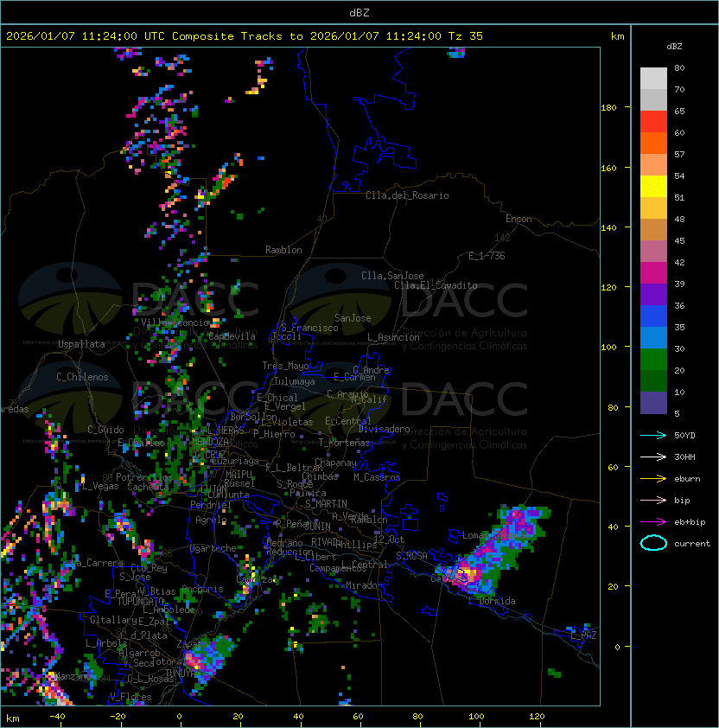Select the Capdevila map label
The height and width of the screenshot is (728, 719).
coord(232,336)
